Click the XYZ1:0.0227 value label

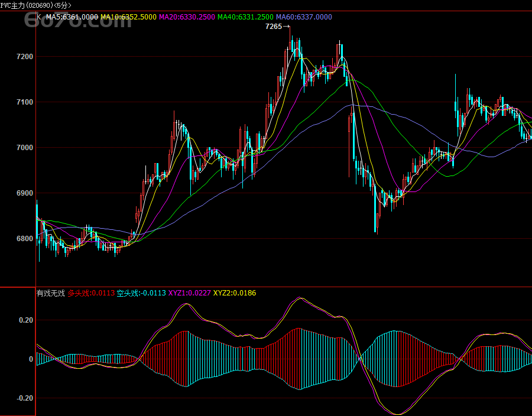click(189, 293)
